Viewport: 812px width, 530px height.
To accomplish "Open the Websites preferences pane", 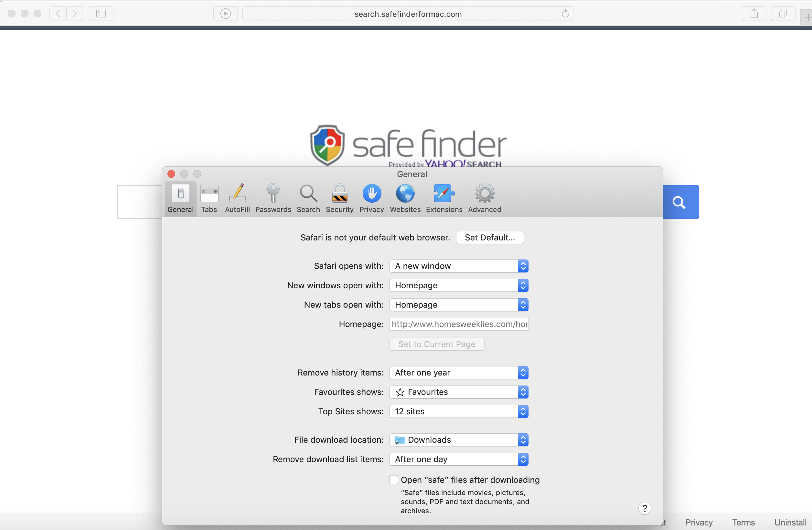I will (x=405, y=198).
